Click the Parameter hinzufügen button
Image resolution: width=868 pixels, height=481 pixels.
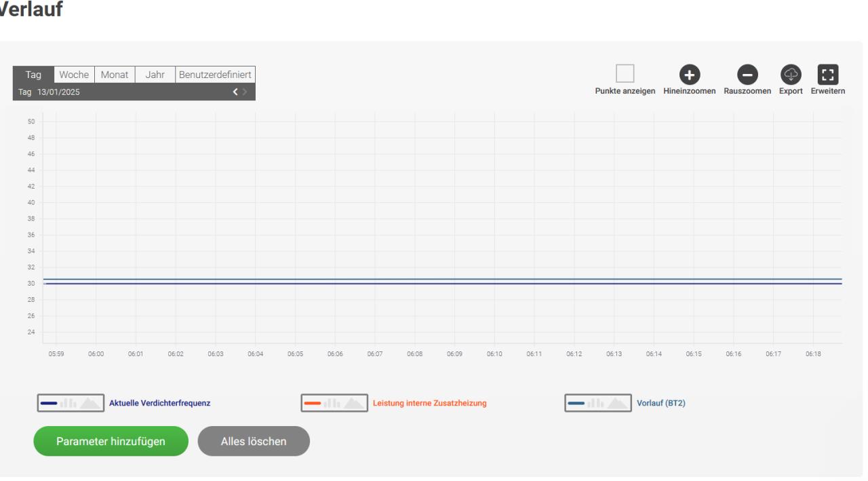(111, 441)
